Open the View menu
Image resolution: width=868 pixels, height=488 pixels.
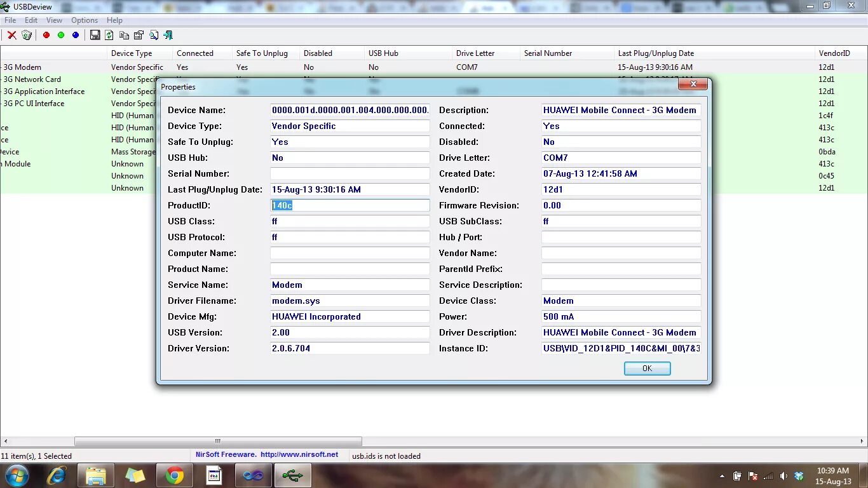tap(54, 20)
